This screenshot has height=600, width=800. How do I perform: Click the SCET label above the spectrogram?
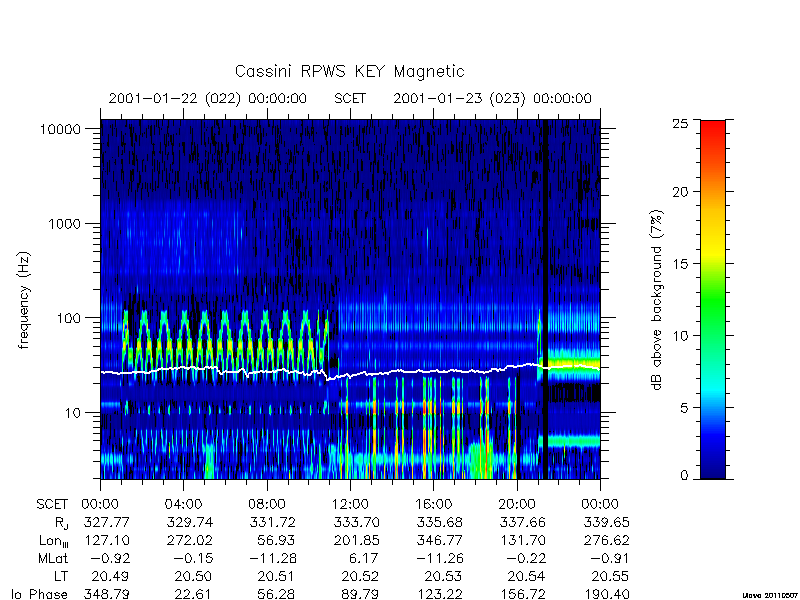click(x=350, y=98)
